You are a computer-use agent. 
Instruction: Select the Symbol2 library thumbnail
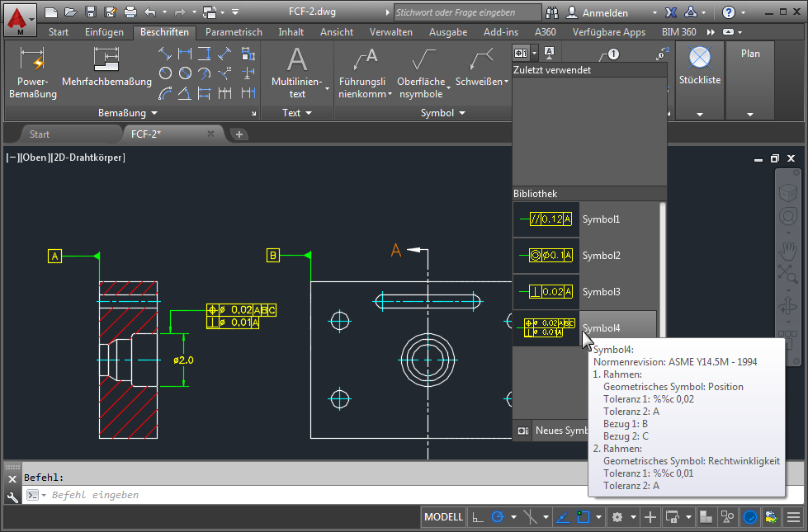tap(546, 256)
